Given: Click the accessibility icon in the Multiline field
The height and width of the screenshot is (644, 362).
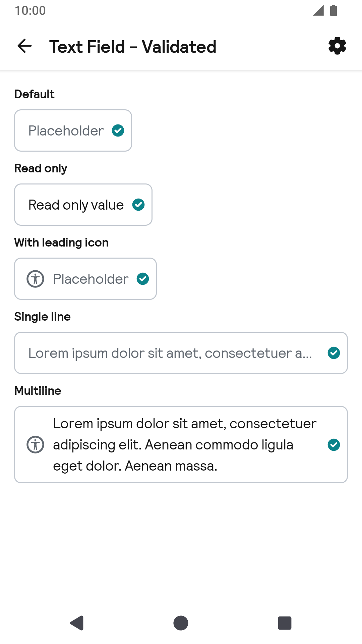Looking at the screenshot, I should tap(35, 445).
